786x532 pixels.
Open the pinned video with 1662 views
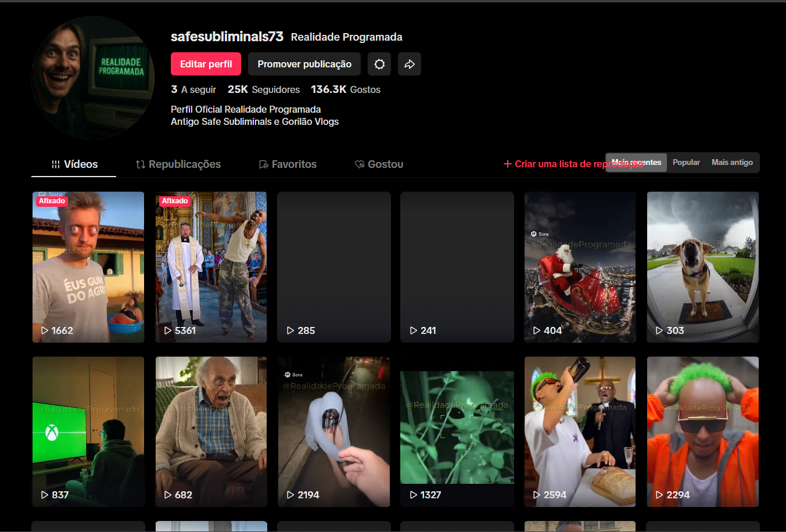pos(88,267)
